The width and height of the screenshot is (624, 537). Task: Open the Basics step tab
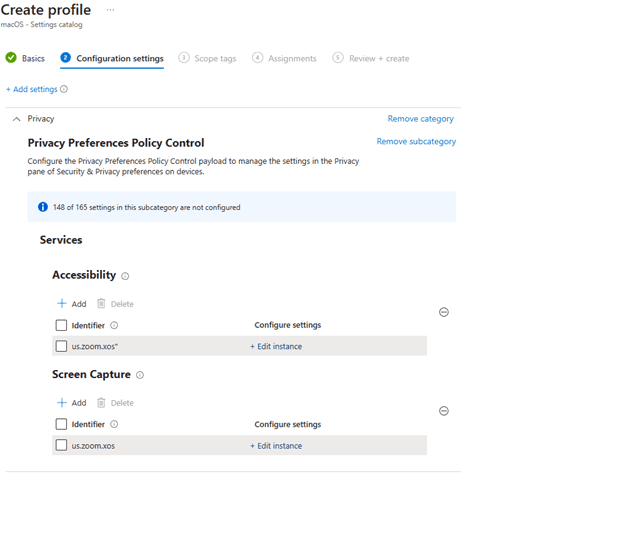[26, 58]
